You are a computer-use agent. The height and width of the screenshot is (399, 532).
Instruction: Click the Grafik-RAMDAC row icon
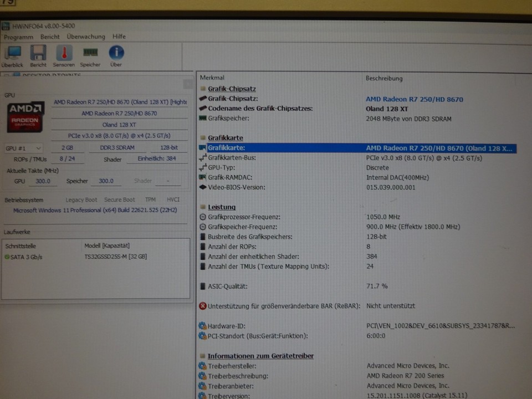[x=203, y=177]
